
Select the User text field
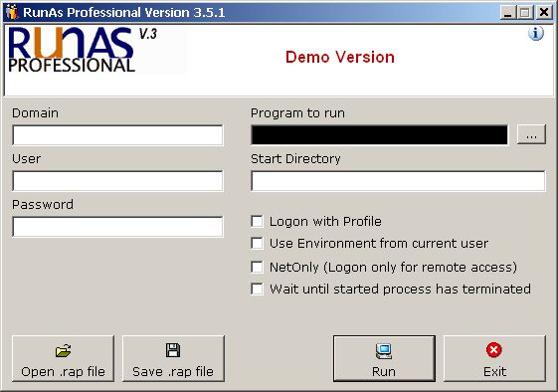117,181
